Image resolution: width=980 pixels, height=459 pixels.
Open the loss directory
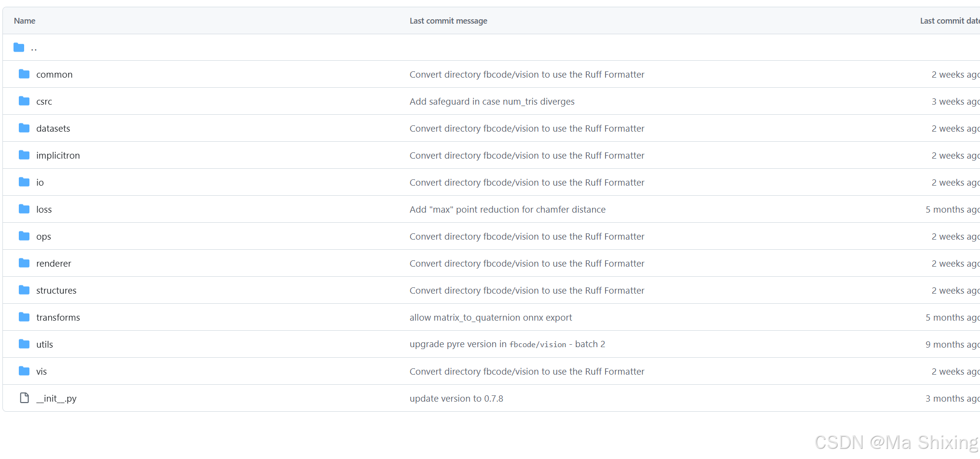coord(44,209)
